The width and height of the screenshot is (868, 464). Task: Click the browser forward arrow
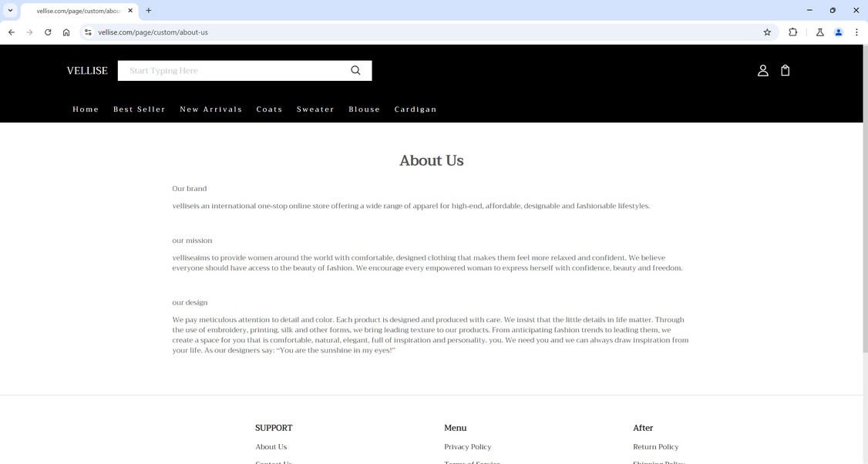(29, 32)
